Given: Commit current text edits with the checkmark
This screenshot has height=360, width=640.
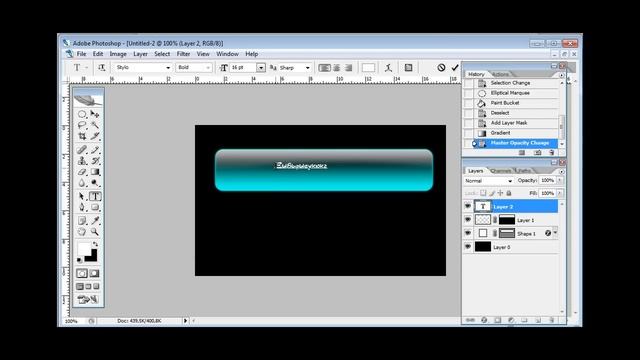Looking at the screenshot, I should coord(455,68).
